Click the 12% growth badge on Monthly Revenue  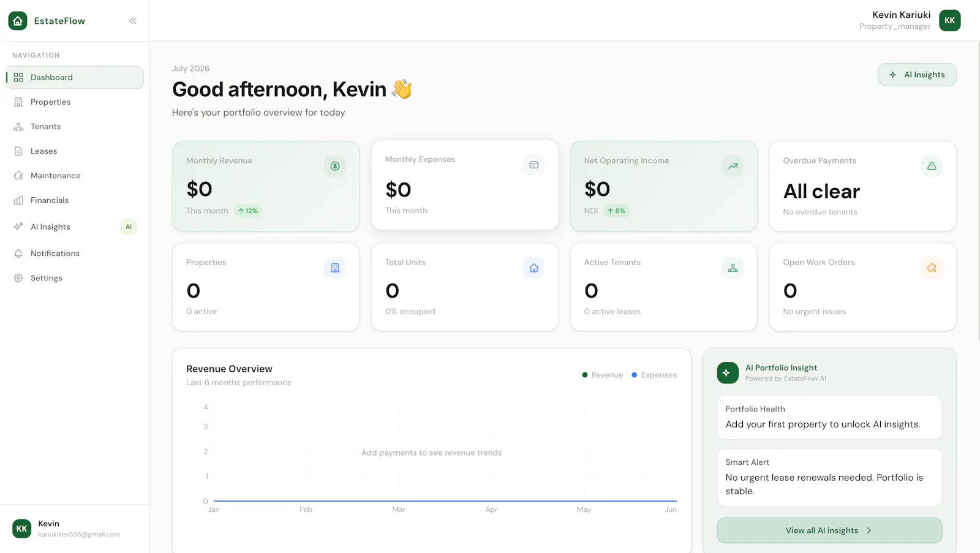click(x=248, y=211)
